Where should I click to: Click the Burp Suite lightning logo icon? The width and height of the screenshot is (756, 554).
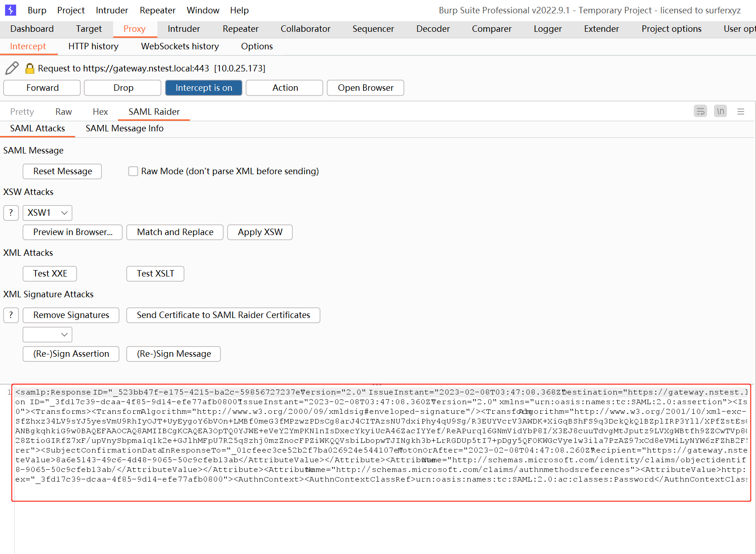(10, 10)
